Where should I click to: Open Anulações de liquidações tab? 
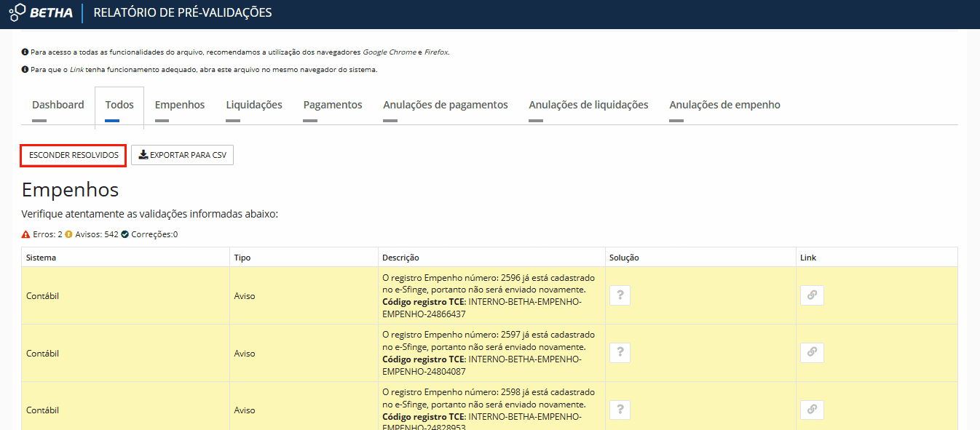588,106
